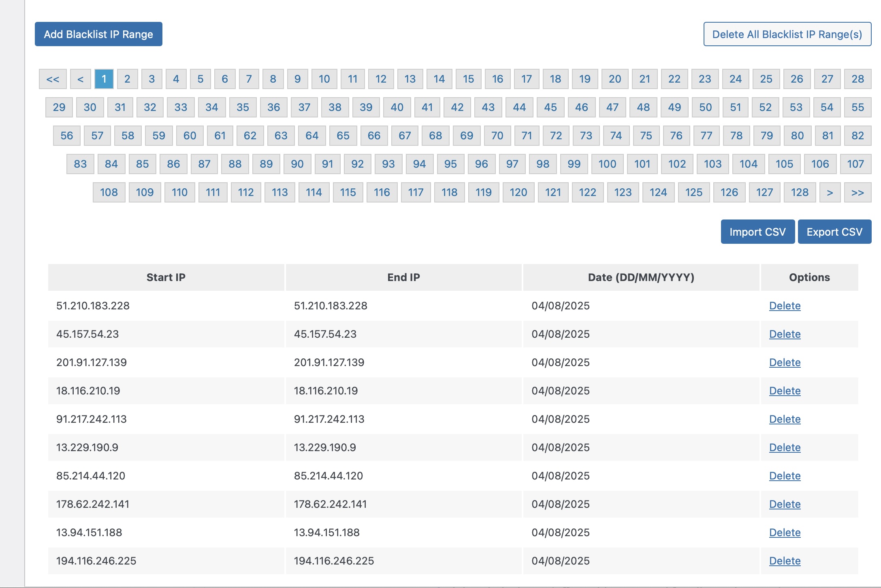Open pagination page 29
Image resolution: width=881 pixels, height=588 pixels.
pos(59,107)
